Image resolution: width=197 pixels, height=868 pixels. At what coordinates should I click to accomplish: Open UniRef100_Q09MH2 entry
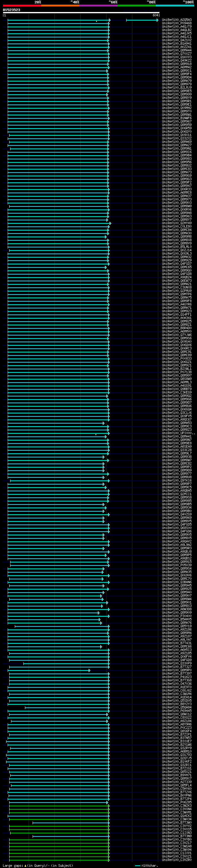[x=177, y=108]
